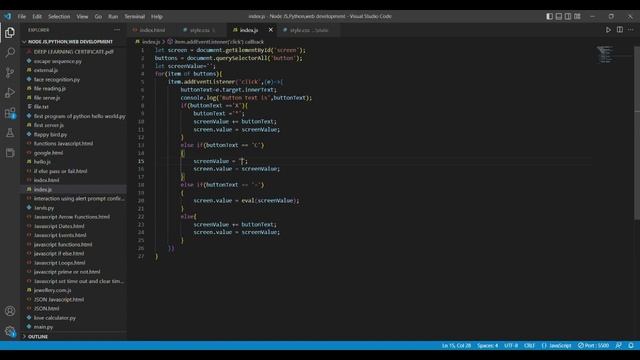The width and height of the screenshot is (640, 360).
Task: Click Port : 5500 Live Server status
Action: [x=593, y=345]
